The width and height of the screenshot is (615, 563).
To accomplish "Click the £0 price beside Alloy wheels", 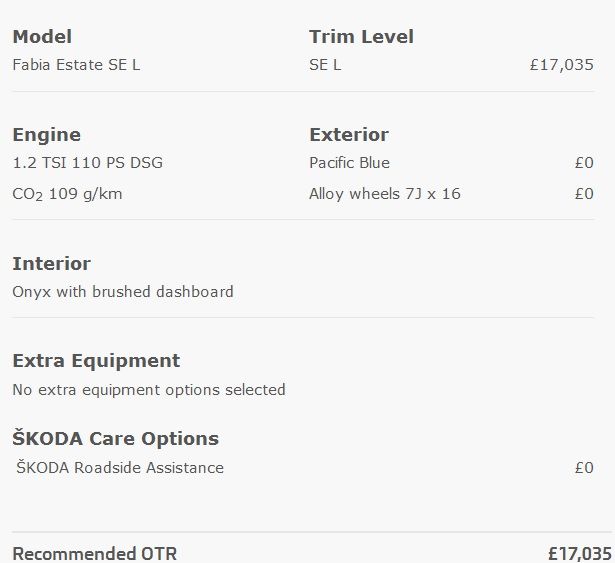I will (584, 194).
